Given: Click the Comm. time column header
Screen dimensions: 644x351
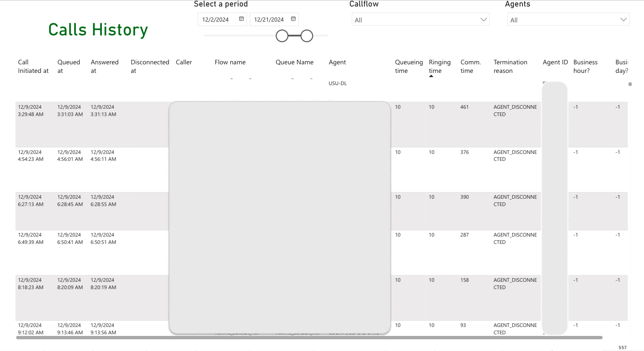Looking at the screenshot, I should (x=470, y=66).
